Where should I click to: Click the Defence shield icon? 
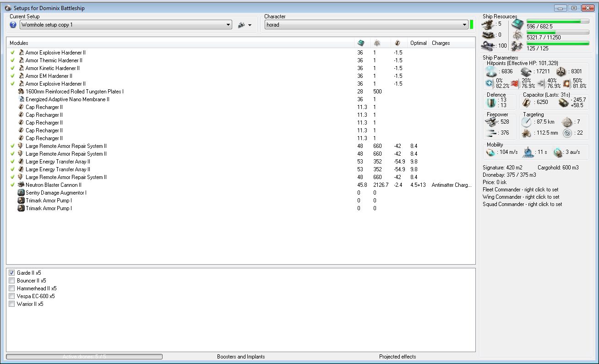[491, 103]
